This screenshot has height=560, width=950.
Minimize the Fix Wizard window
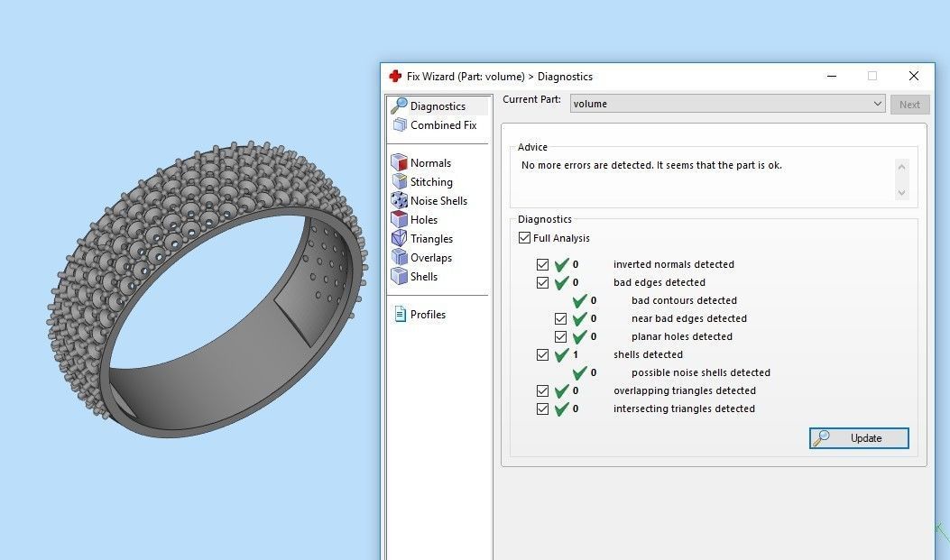[x=832, y=76]
